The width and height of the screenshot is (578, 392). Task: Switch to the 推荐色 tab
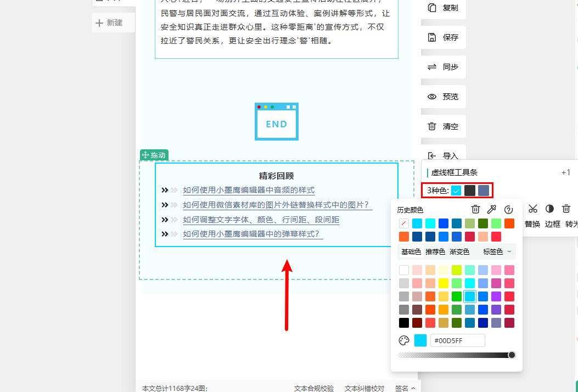tap(435, 251)
